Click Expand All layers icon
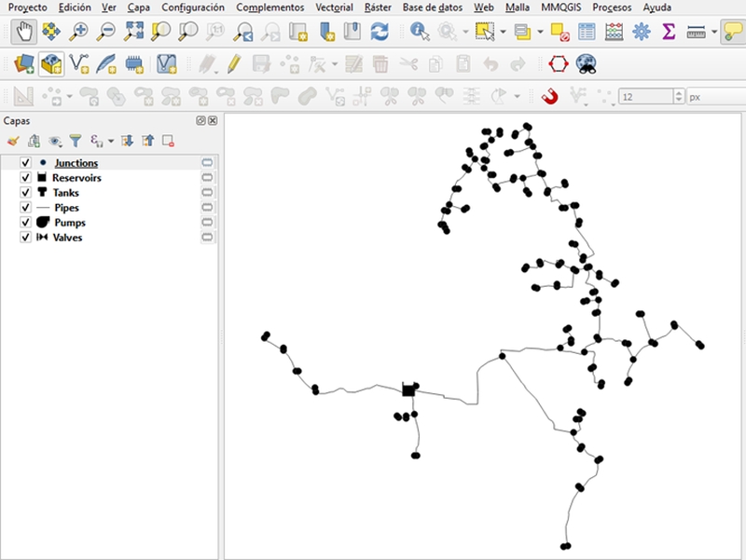Screen dimensions: 746x560 (x=127, y=141)
